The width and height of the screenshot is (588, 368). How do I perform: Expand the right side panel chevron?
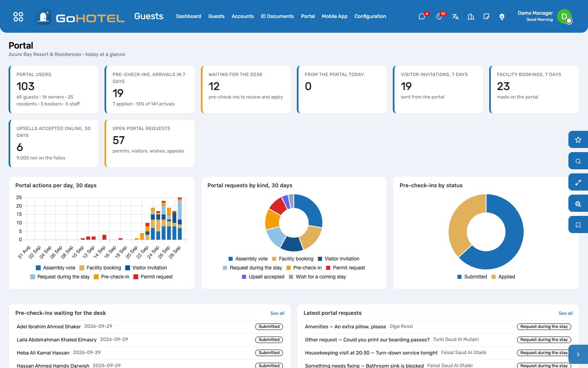pos(578,355)
